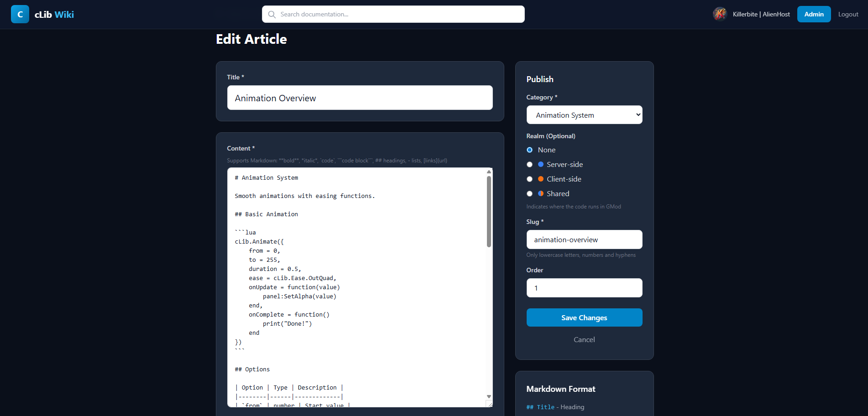Screen dimensions: 868x416
Task: Open the Admin panel button
Action: coord(814,14)
